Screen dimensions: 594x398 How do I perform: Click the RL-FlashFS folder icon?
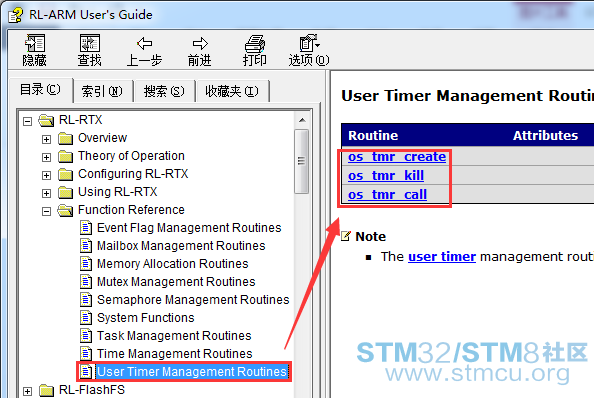(x=46, y=390)
